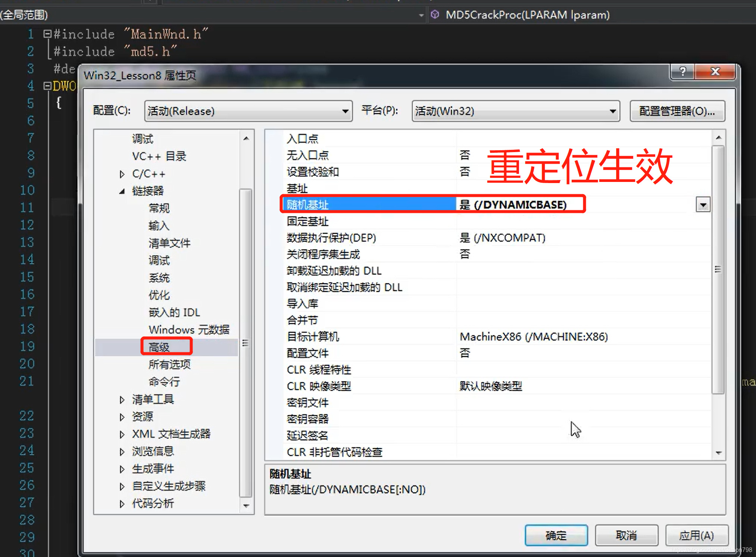The height and width of the screenshot is (557, 756).
Task: Expand the 资源 tree node
Action: tap(122, 417)
